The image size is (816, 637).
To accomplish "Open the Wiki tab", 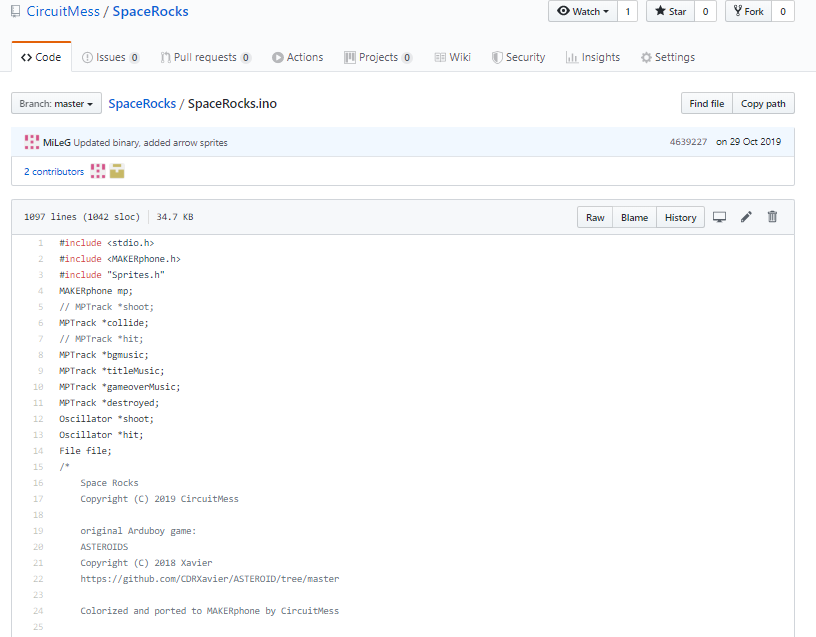I will pos(453,57).
